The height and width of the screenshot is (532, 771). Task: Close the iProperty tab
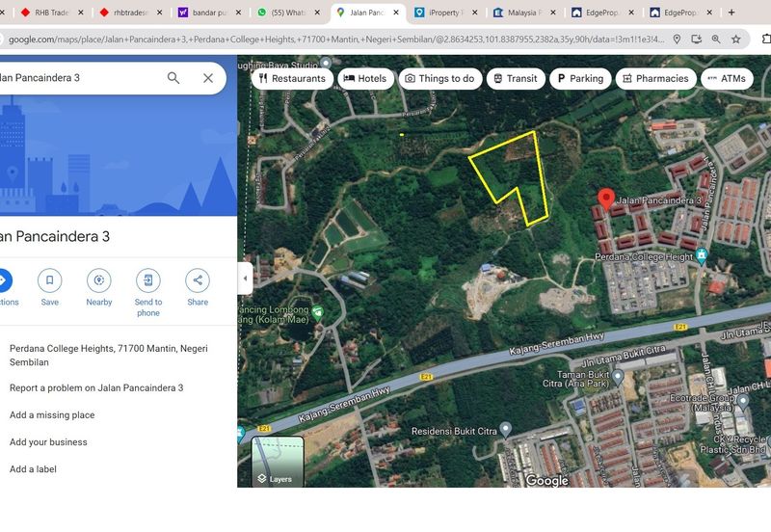tap(474, 13)
